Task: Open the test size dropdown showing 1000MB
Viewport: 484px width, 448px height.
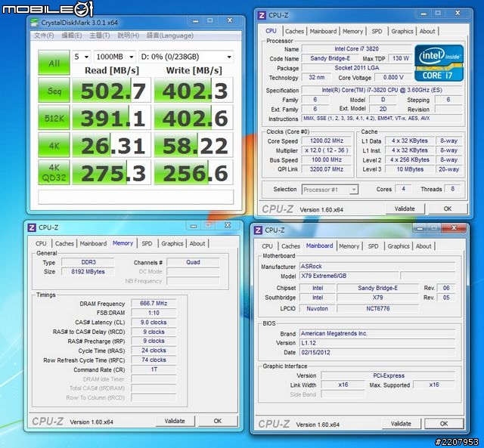Action: coord(114,57)
